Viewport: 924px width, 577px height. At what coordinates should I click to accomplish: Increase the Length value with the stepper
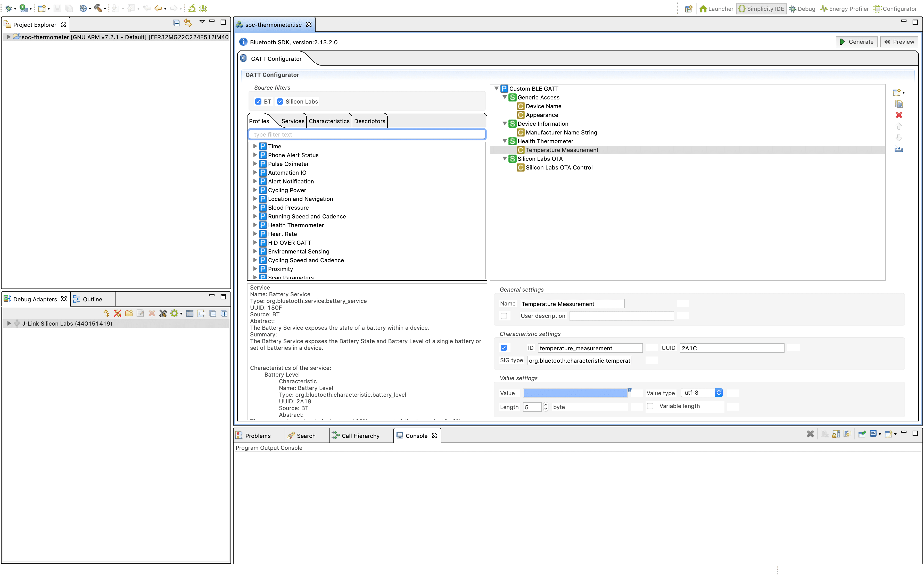pos(546,405)
